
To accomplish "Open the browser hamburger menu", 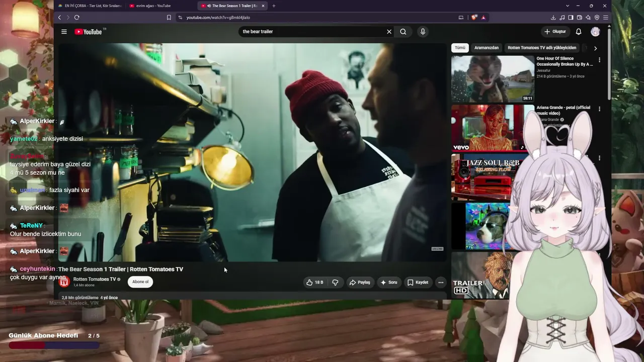I will coord(605,18).
